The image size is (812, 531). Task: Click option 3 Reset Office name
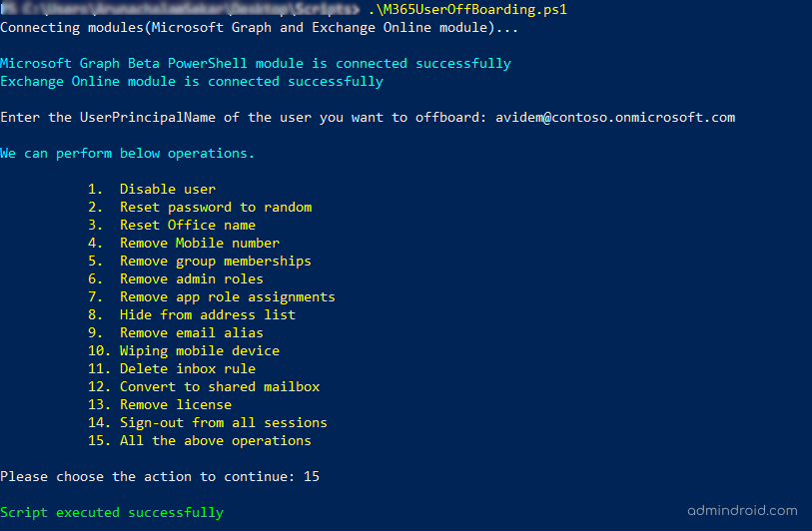pos(187,225)
